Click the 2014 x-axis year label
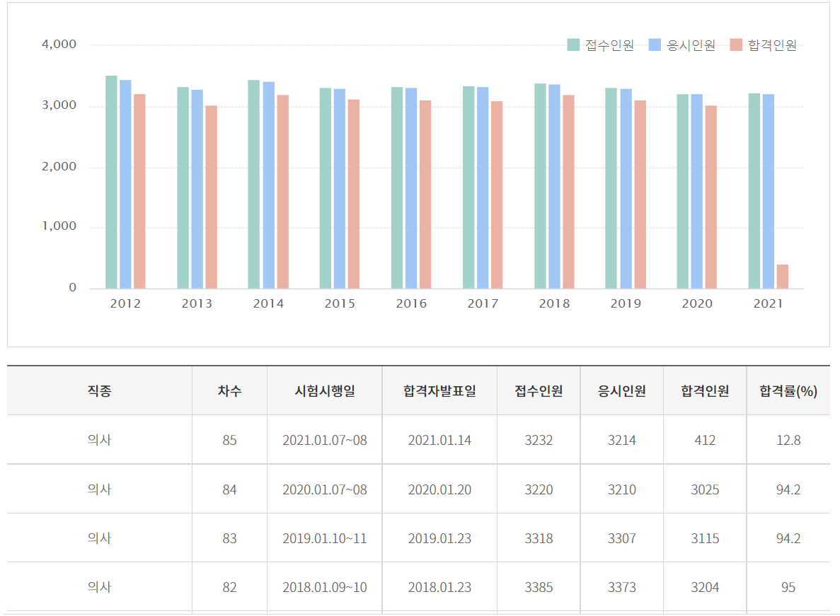The width and height of the screenshot is (840, 616). [x=268, y=304]
